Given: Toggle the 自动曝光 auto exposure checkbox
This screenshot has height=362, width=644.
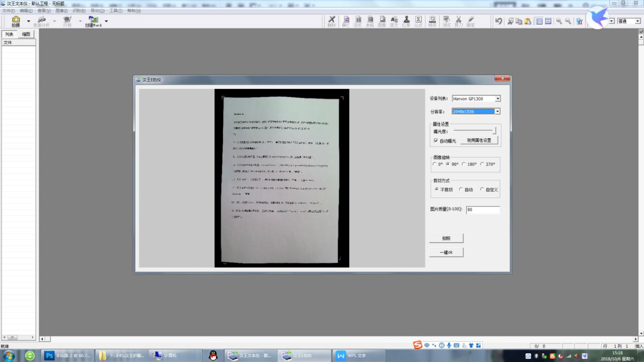Looking at the screenshot, I should pyautogui.click(x=436, y=140).
